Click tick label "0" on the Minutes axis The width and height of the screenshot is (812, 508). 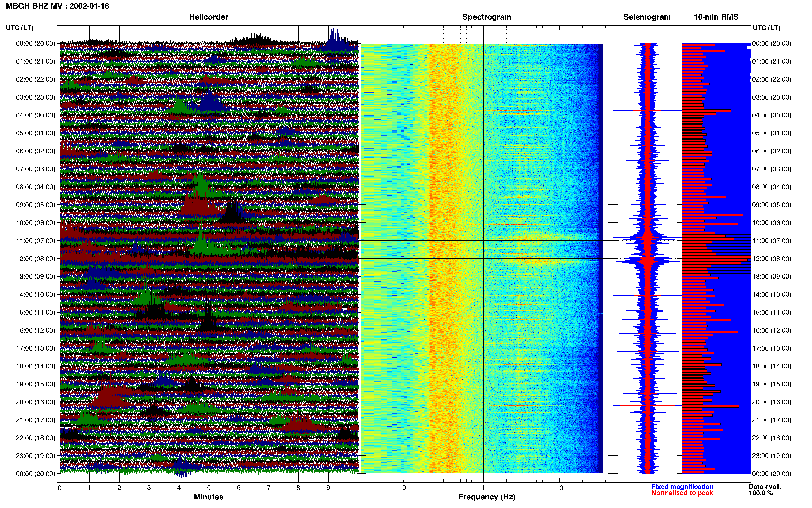tap(59, 488)
